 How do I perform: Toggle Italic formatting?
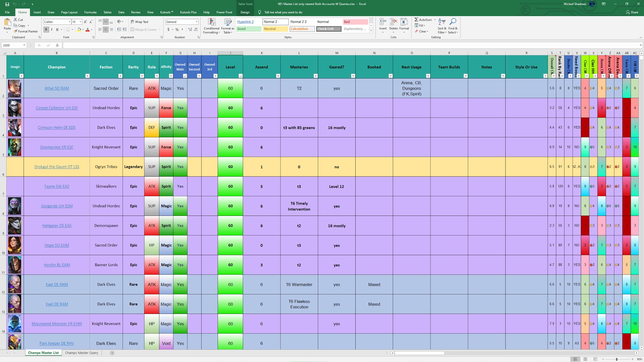pyautogui.click(x=52, y=30)
